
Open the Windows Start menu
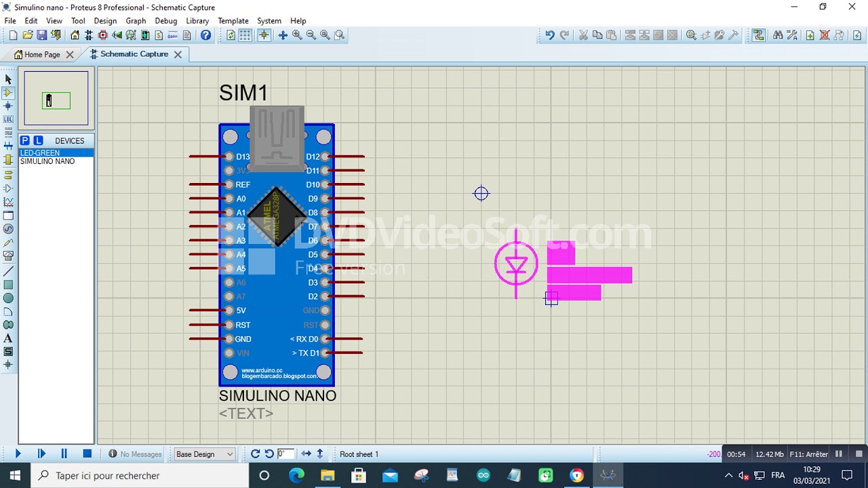[x=15, y=475]
